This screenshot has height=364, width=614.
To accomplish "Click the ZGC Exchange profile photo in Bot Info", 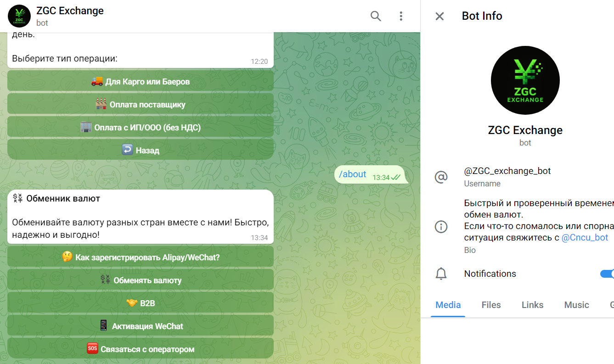I will [x=525, y=80].
